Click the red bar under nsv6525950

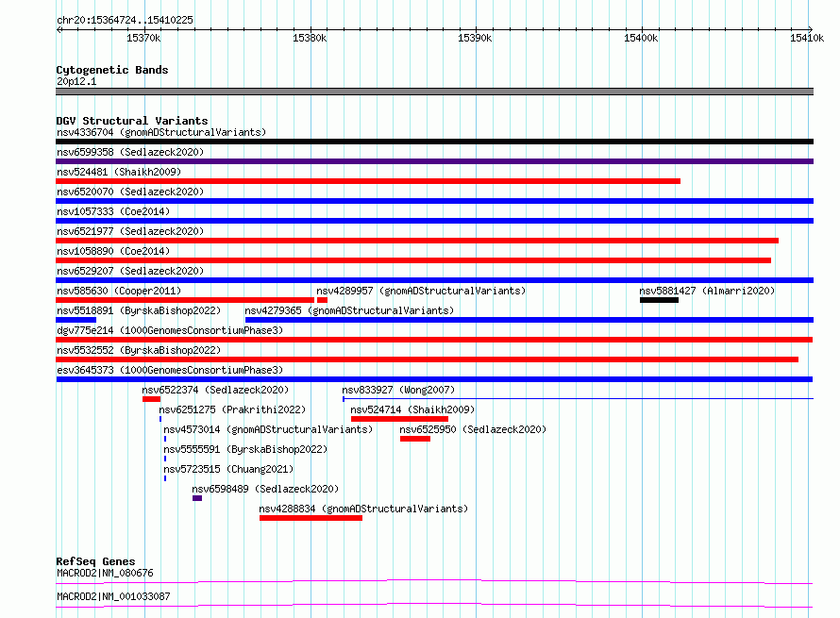[x=415, y=439]
